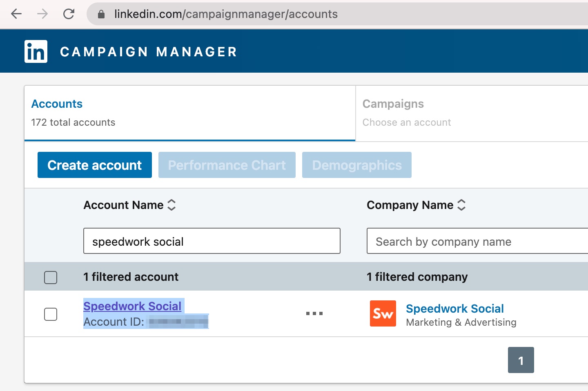
Task: Select the Accounts tab
Action: click(x=190, y=113)
